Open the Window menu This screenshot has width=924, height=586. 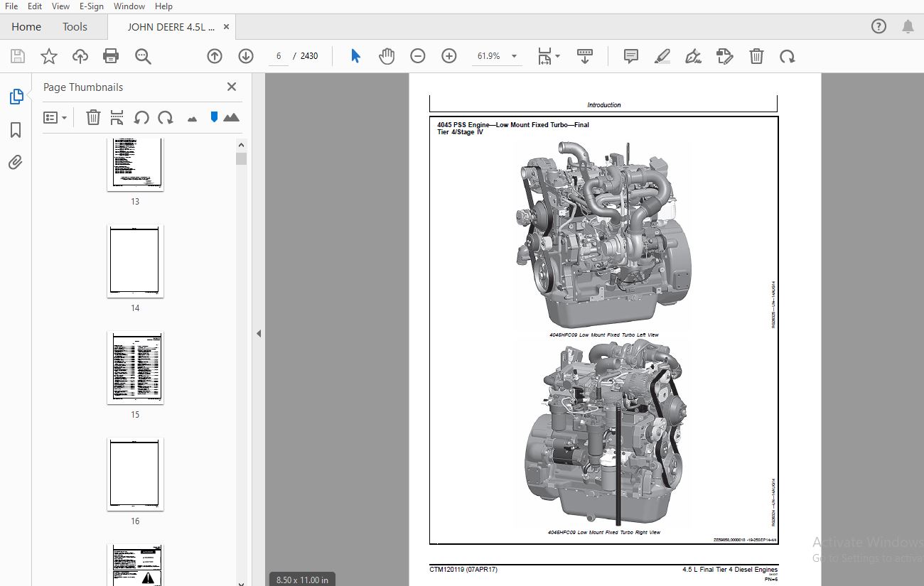(129, 6)
